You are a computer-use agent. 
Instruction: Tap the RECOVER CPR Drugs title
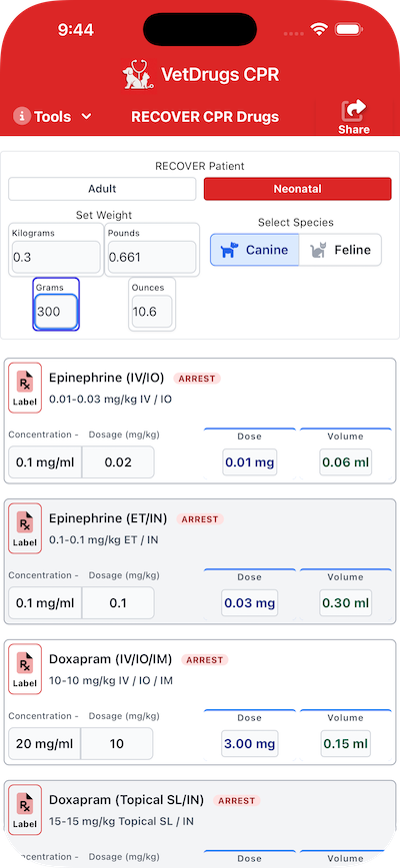tap(205, 117)
